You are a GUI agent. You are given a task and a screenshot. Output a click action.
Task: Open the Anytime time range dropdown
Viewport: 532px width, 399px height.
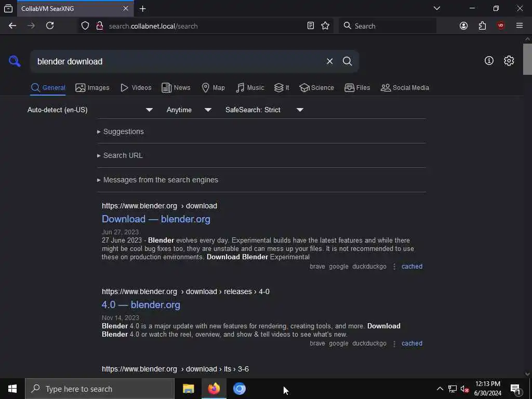point(189,110)
